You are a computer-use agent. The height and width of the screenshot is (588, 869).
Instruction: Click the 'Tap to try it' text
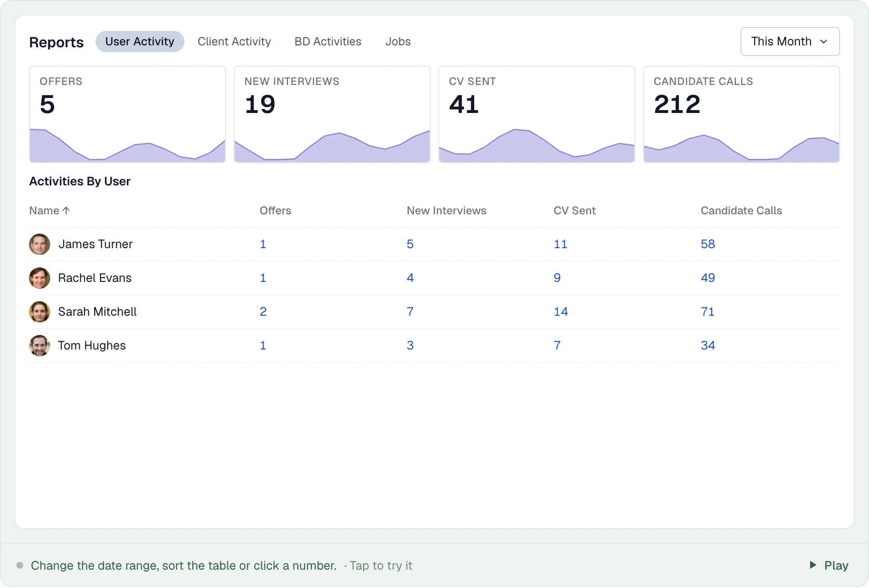pyautogui.click(x=381, y=565)
